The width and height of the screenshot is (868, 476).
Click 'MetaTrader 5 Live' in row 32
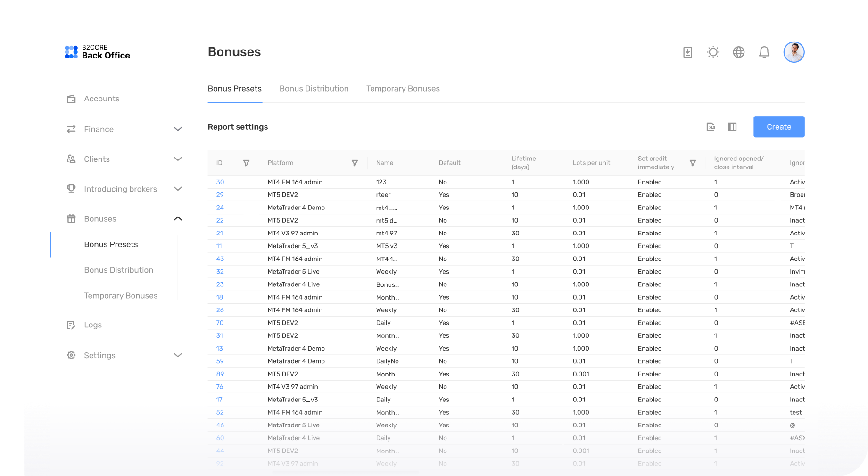pyautogui.click(x=293, y=272)
